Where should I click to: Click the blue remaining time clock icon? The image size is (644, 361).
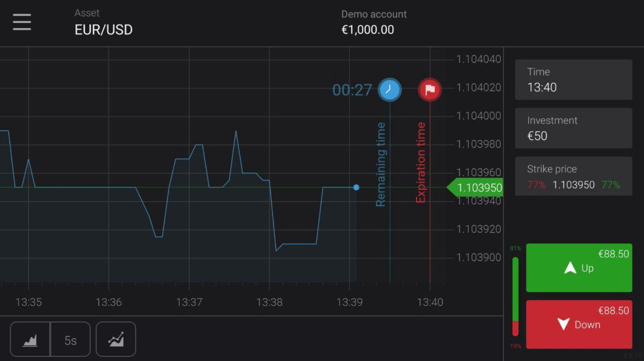(x=390, y=90)
